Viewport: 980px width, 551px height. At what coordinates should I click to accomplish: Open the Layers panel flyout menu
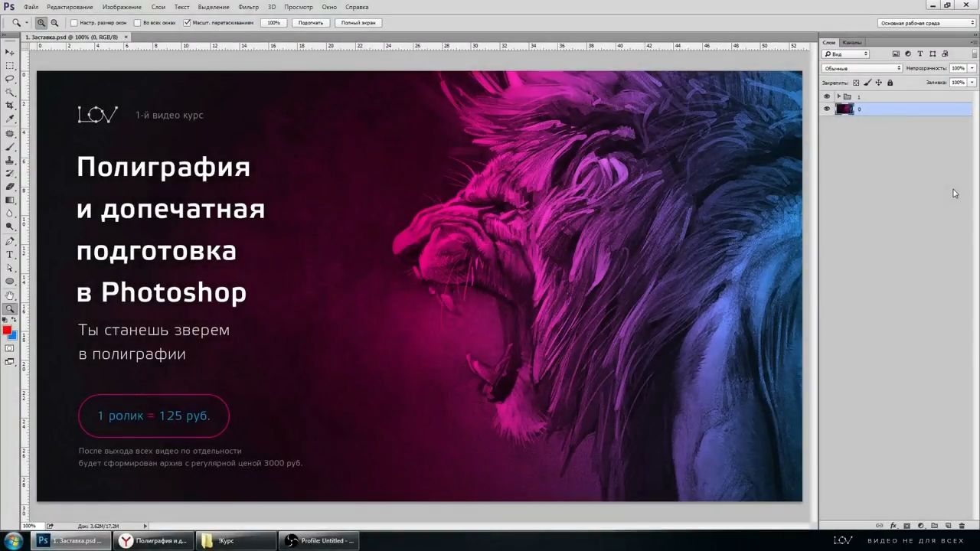click(973, 42)
